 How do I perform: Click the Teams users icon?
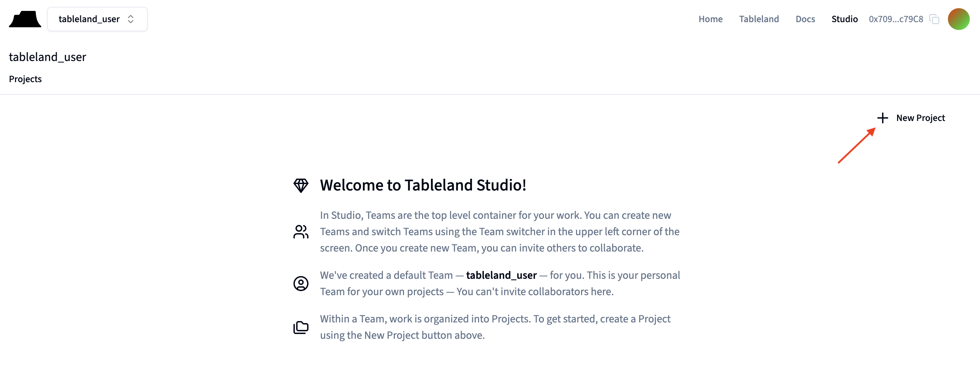pos(301,231)
